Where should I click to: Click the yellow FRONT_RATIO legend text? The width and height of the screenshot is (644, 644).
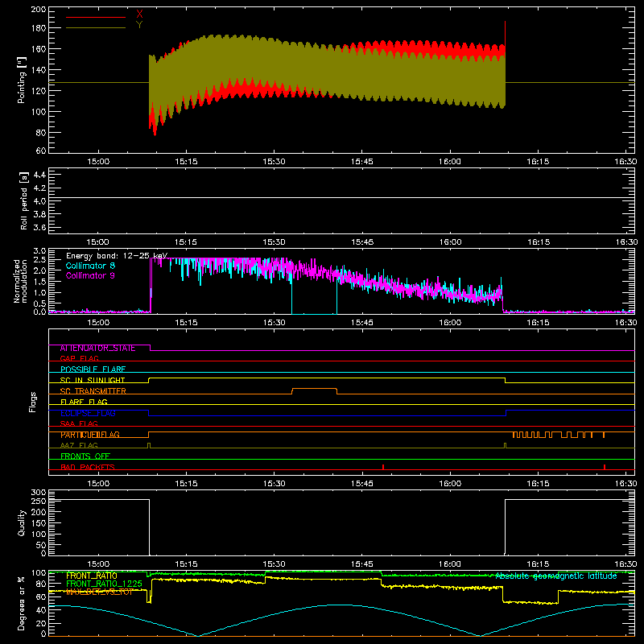pos(92,576)
